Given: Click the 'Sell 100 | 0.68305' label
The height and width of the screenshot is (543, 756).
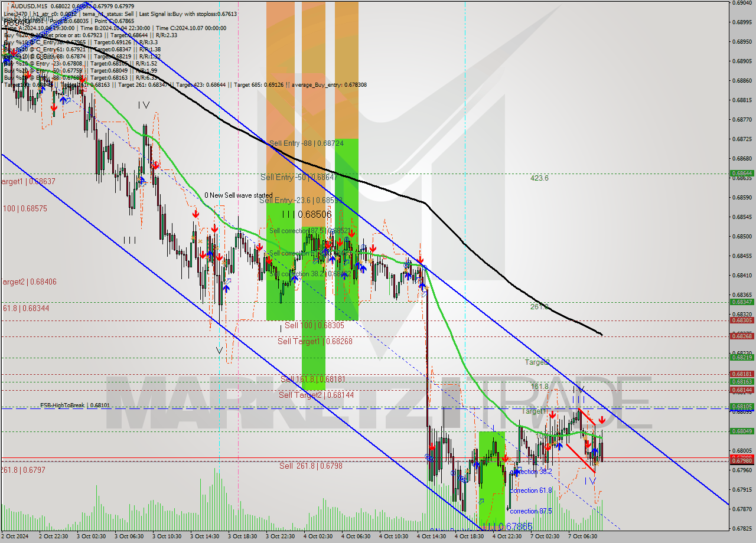Looking at the screenshot, I should tap(314, 325).
